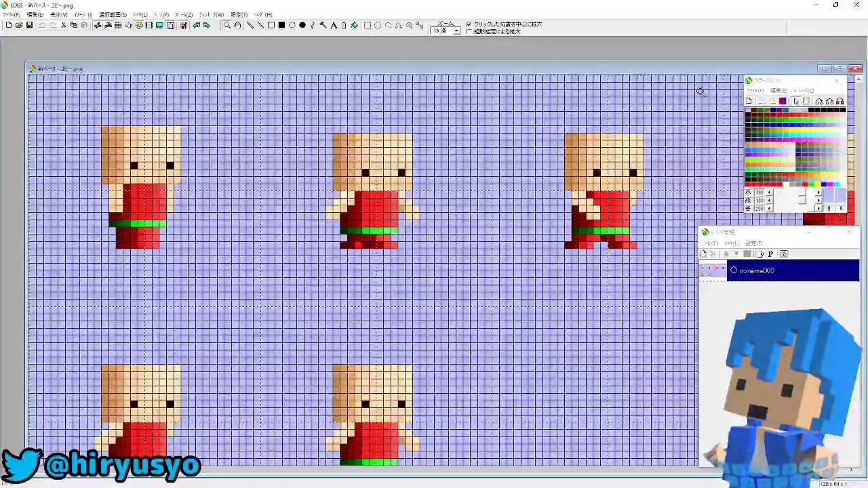Viewport: 868px width, 488px height.
Task: Click the red channel value field
Action: (759, 192)
